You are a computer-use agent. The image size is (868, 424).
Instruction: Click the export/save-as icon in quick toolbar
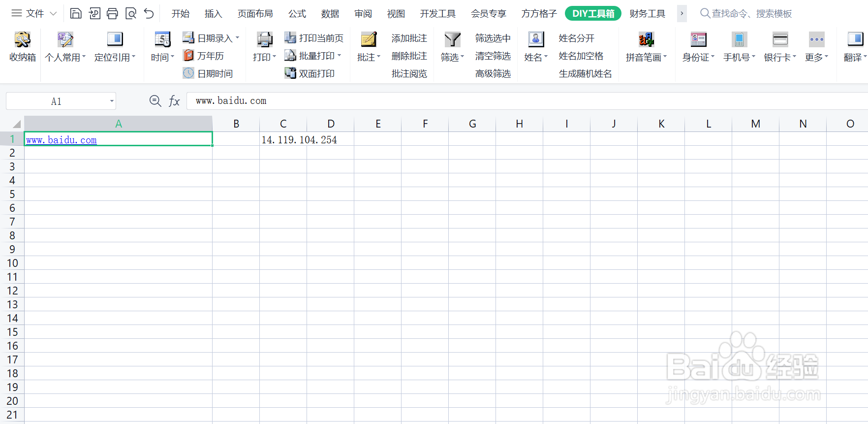click(x=94, y=13)
